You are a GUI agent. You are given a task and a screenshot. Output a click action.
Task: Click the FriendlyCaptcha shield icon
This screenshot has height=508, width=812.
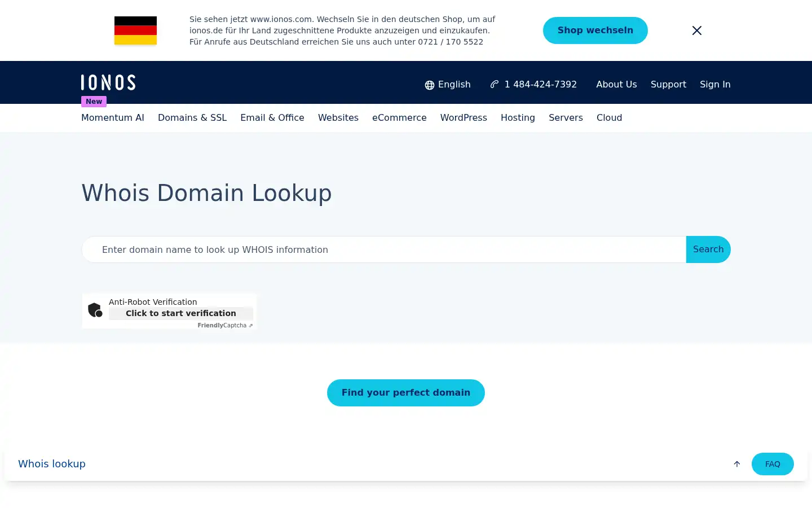tap(95, 310)
